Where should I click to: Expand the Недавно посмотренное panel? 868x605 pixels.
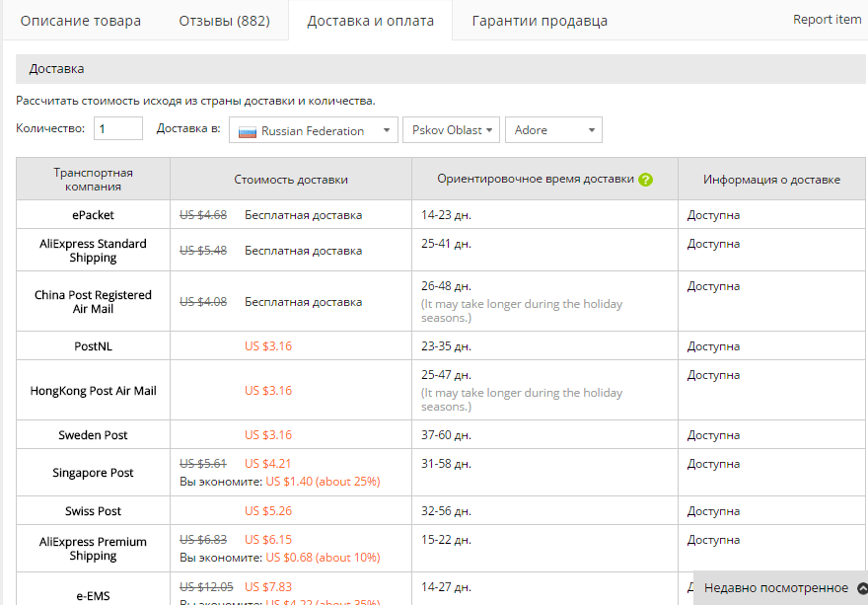[776, 588]
